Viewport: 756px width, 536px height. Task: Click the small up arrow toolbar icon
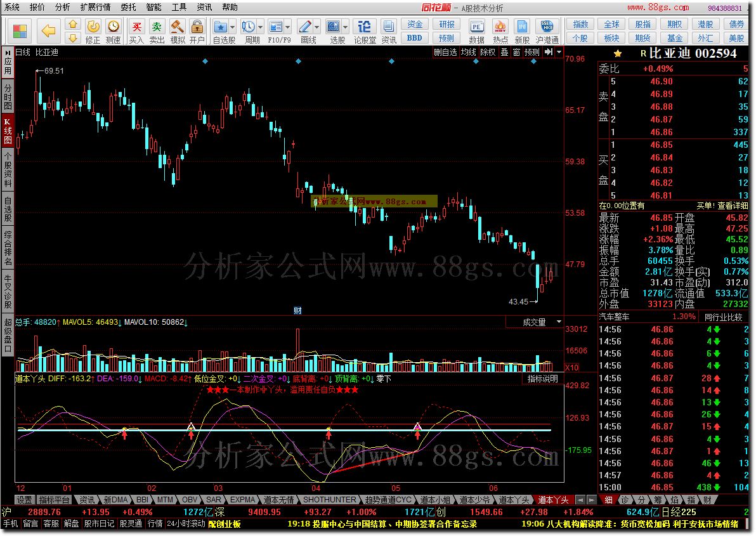72,24
